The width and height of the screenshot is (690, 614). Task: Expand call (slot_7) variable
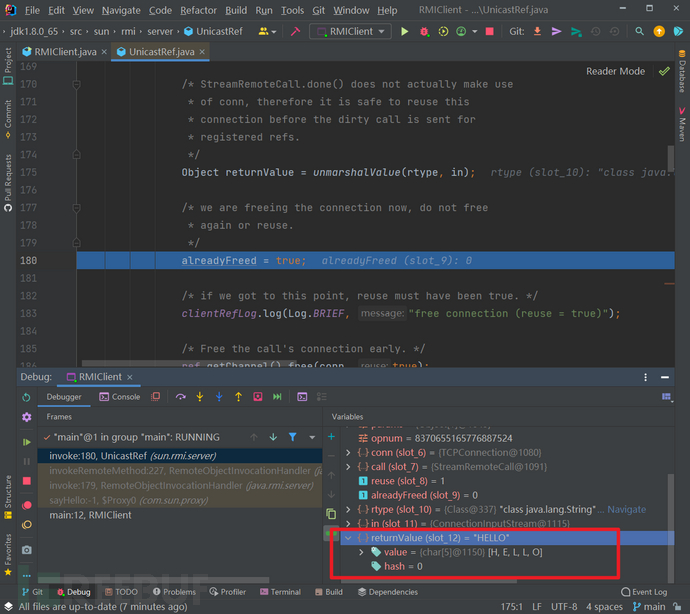(348, 467)
